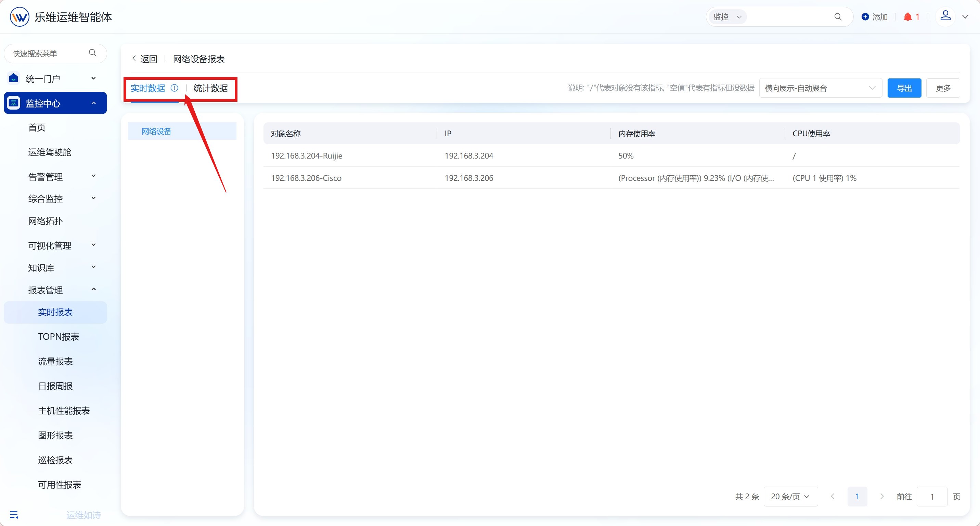Click the 添加 button in the header
Screen dimensions: 980x526
click(x=874, y=17)
